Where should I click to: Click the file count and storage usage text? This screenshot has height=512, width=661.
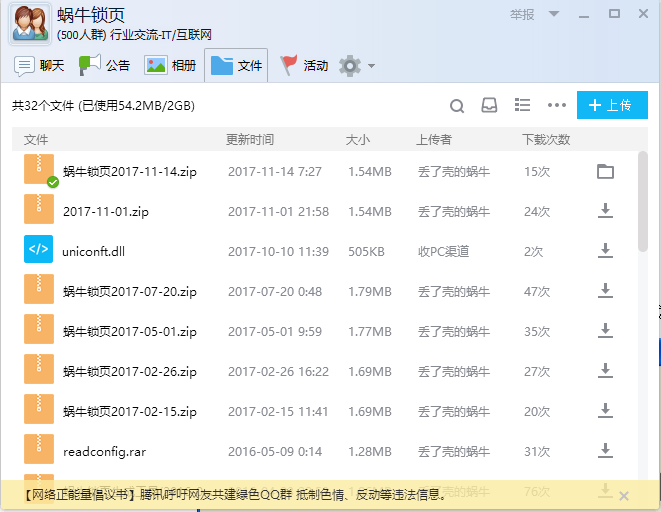103,105
